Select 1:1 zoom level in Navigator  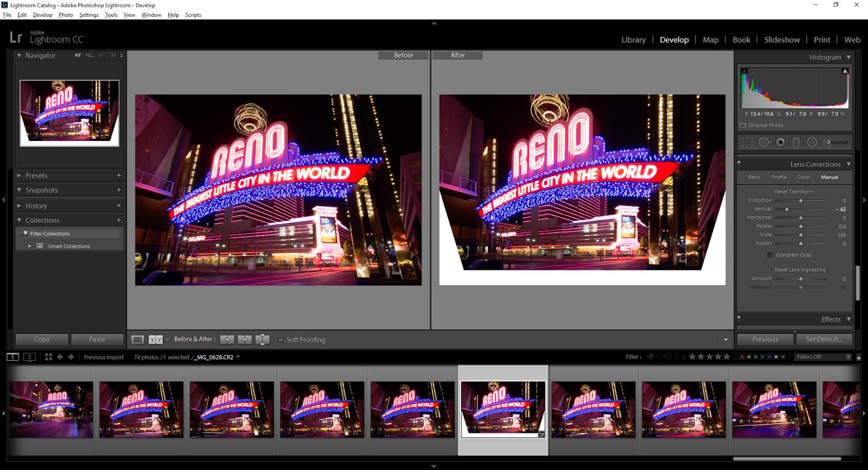click(x=101, y=55)
